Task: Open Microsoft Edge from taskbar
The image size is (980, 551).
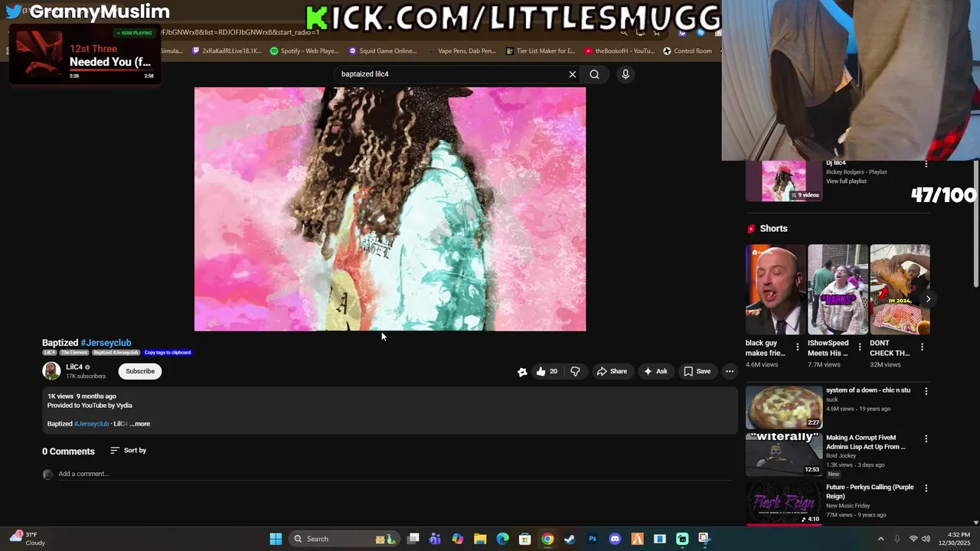Action: click(502, 539)
